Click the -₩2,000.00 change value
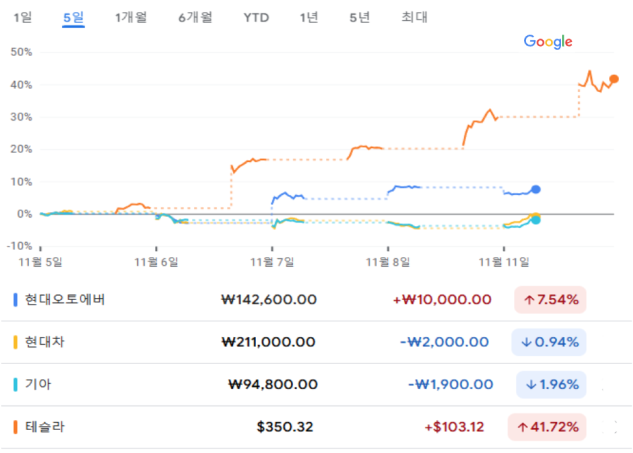 pos(444,342)
